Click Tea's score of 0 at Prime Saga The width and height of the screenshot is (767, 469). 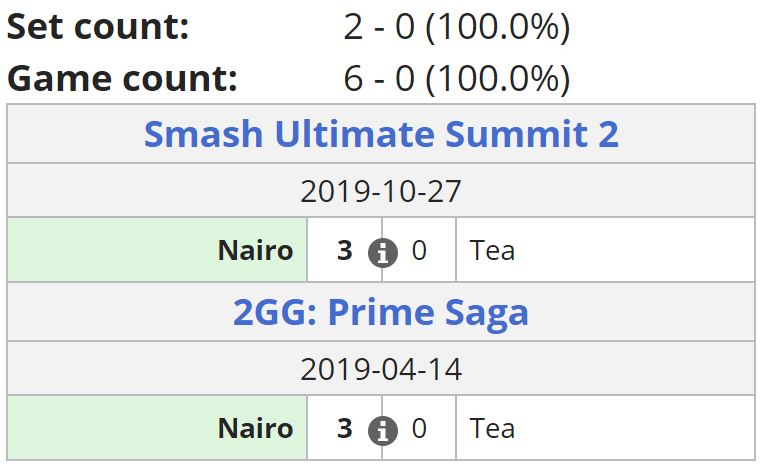tap(419, 429)
